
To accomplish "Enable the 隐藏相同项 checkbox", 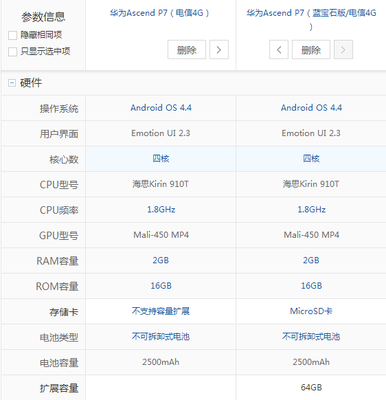I will [x=12, y=35].
